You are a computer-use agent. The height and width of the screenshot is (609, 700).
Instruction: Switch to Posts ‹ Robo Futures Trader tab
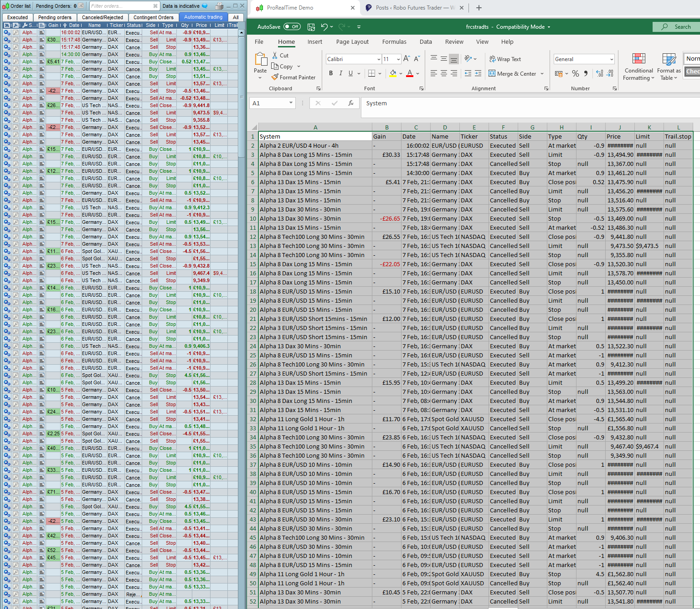pyautogui.click(x=415, y=8)
